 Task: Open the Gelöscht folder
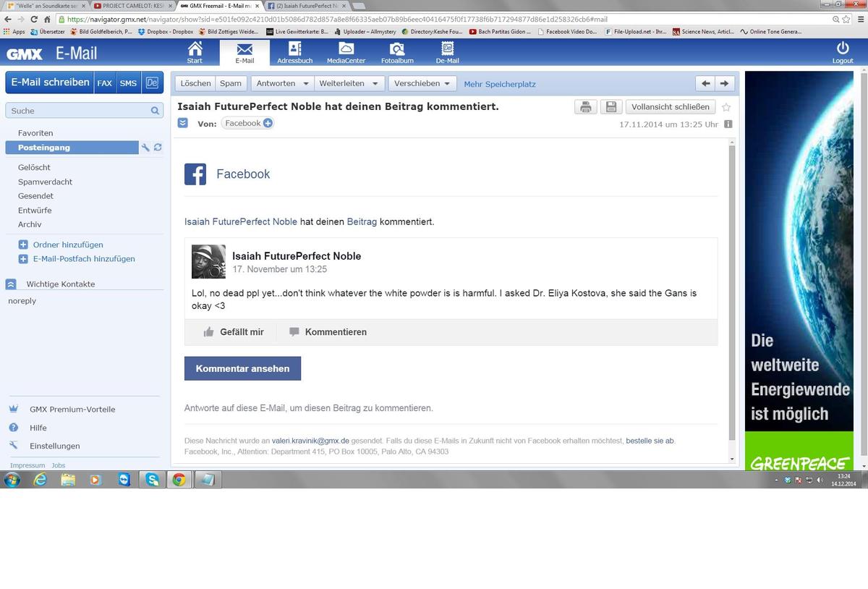coord(34,167)
